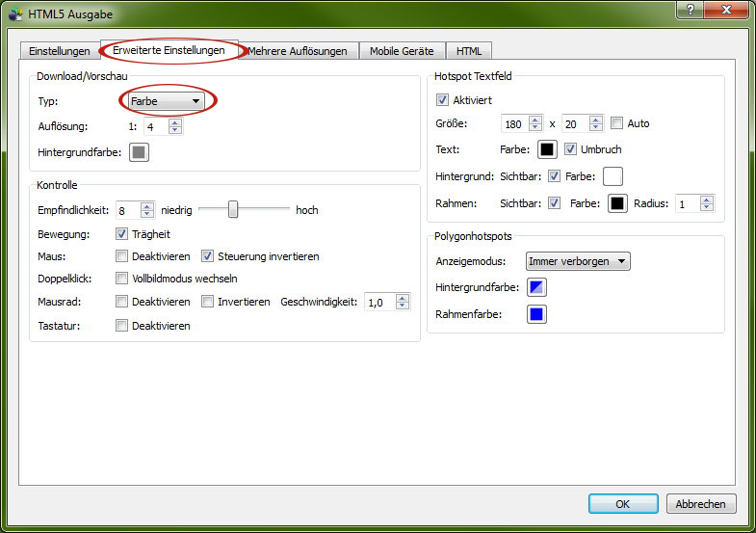Toggle Steuerung invertieren checkbox

tap(208, 256)
